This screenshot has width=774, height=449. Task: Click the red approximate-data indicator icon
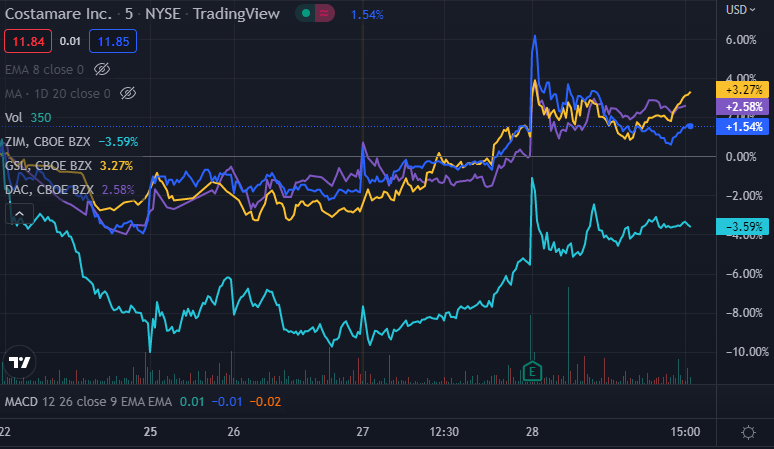[x=324, y=13]
